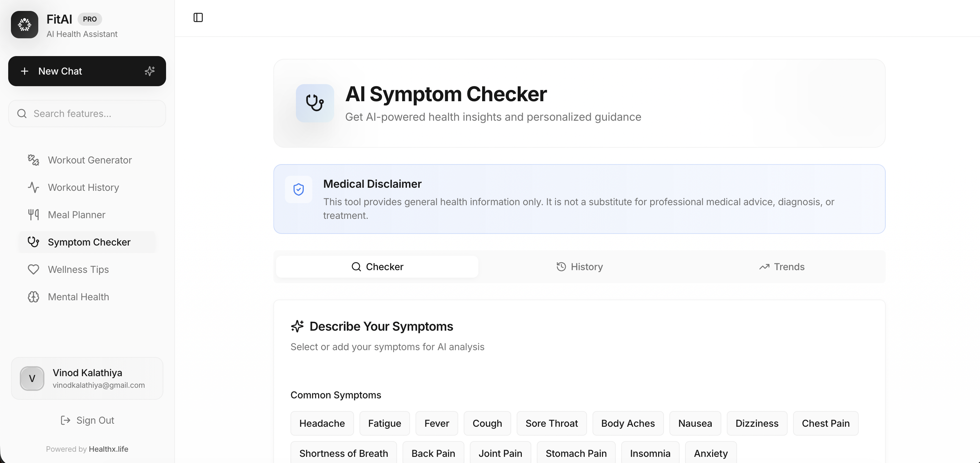Toggle the Fever symptom chip
Viewport: 980px width, 463px height.
(x=436, y=423)
